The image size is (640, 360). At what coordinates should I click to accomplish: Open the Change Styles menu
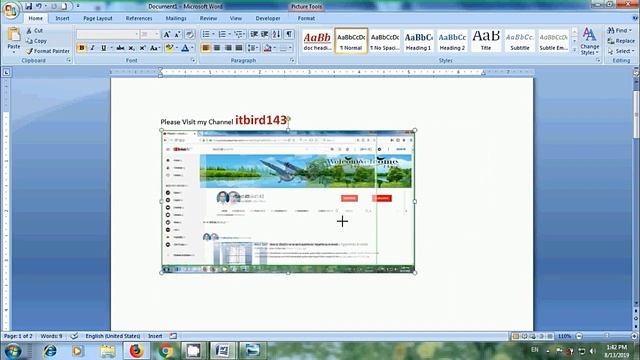[589, 41]
